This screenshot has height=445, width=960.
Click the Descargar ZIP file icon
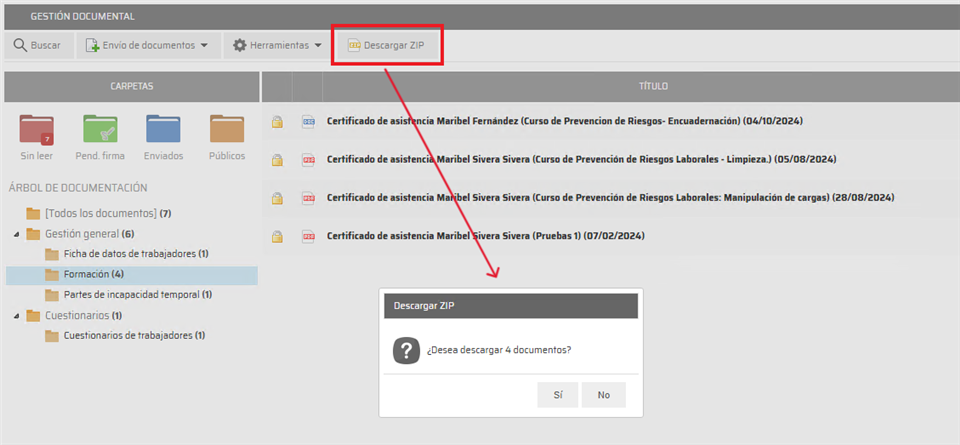(354, 45)
